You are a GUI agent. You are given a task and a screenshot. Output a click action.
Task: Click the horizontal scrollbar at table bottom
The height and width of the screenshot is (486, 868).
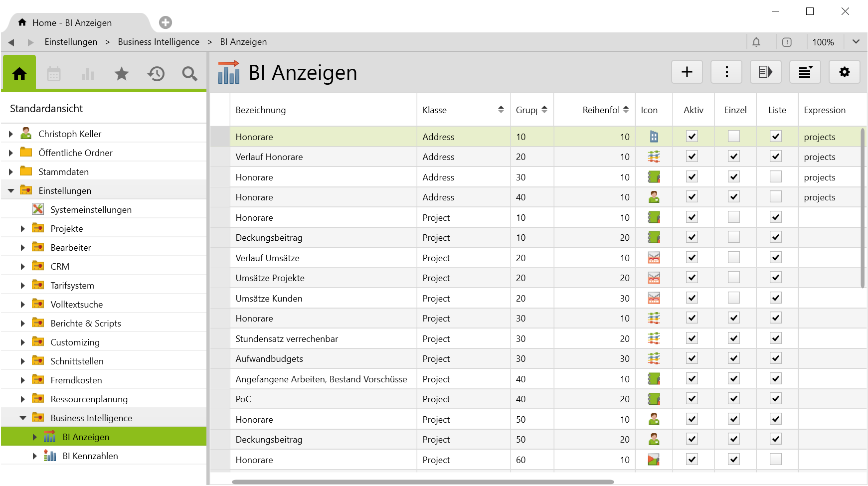tap(423, 482)
